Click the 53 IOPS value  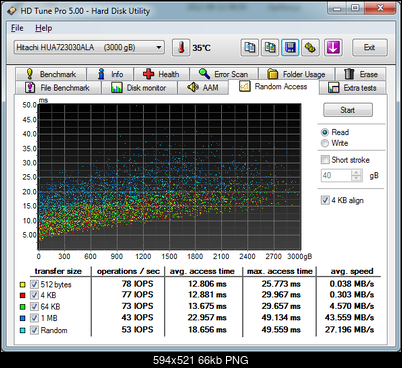coord(137,329)
